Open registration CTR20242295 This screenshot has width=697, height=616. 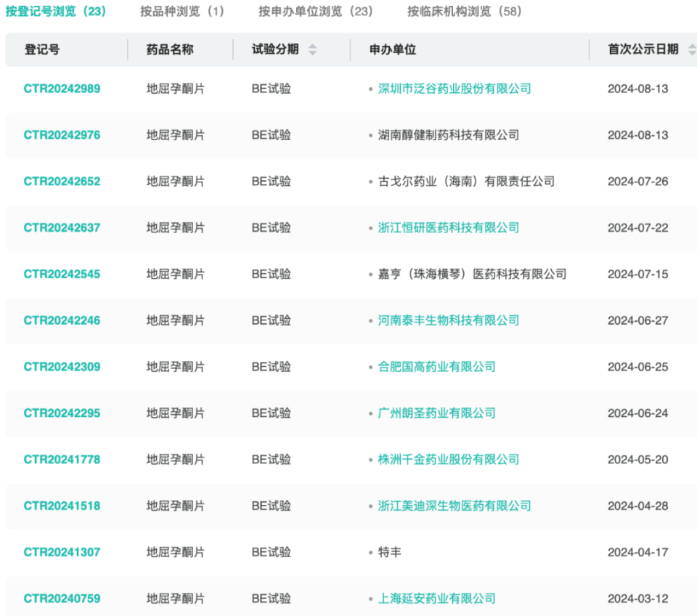coord(62,413)
